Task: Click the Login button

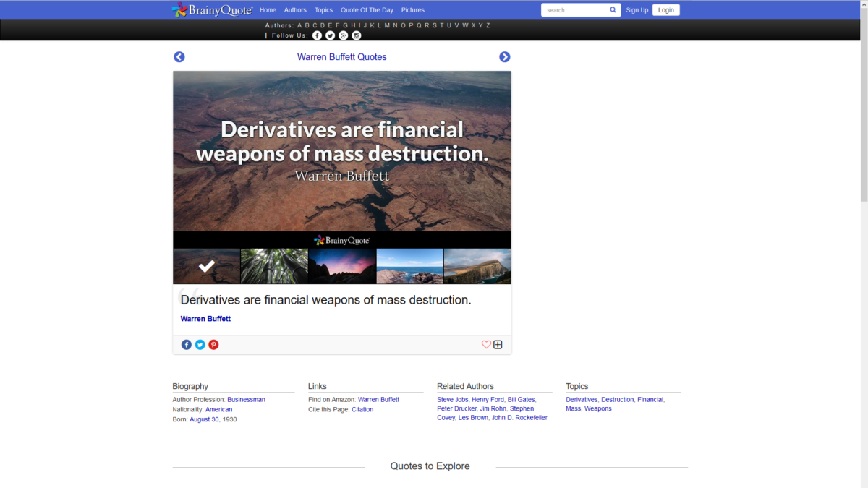Action: 665,10
